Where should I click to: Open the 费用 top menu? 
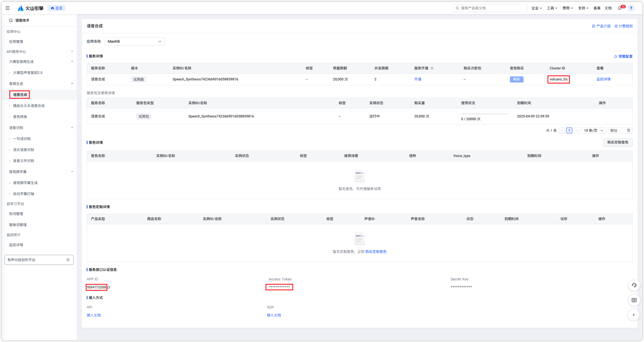point(567,8)
